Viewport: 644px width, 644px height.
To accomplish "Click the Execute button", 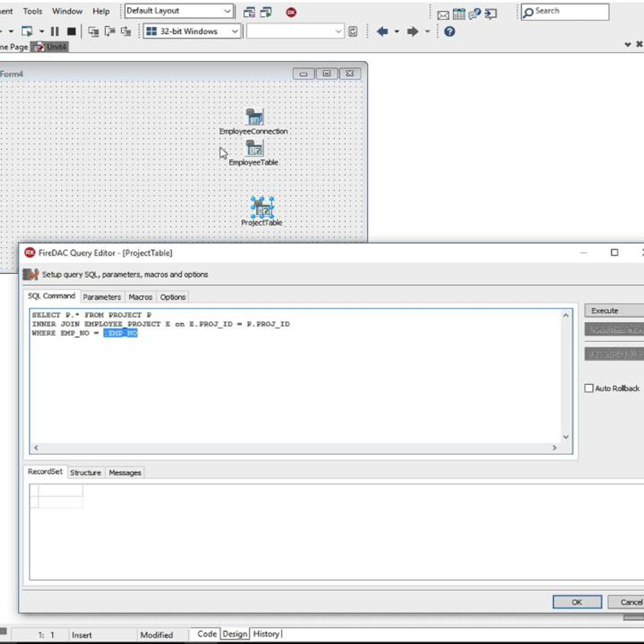I will (x=614, y=310).
